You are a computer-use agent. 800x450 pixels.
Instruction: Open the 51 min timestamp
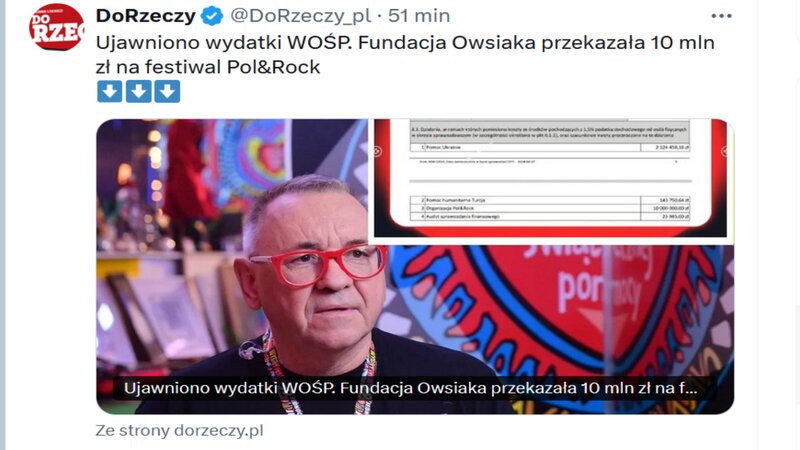click(x=419, y=16)
